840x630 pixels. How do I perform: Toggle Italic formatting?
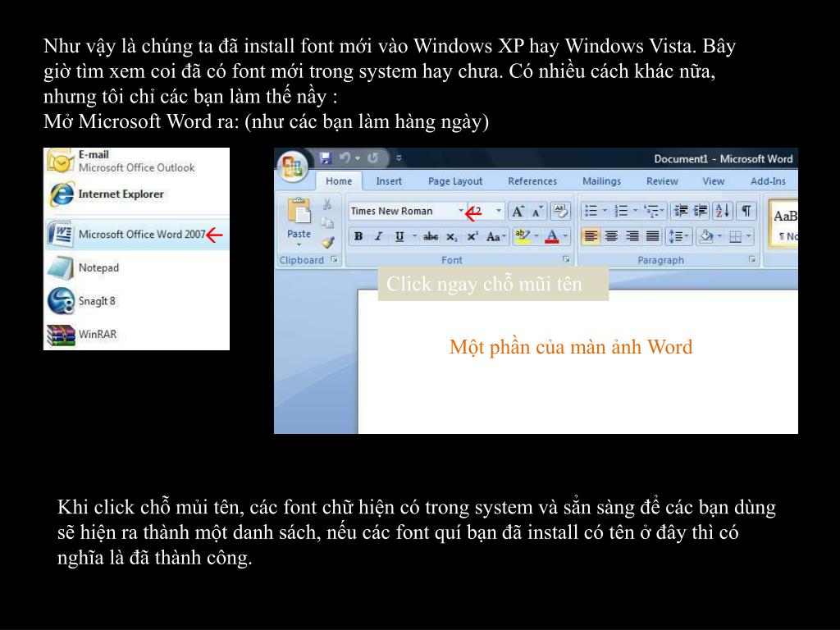pos(378,236)
